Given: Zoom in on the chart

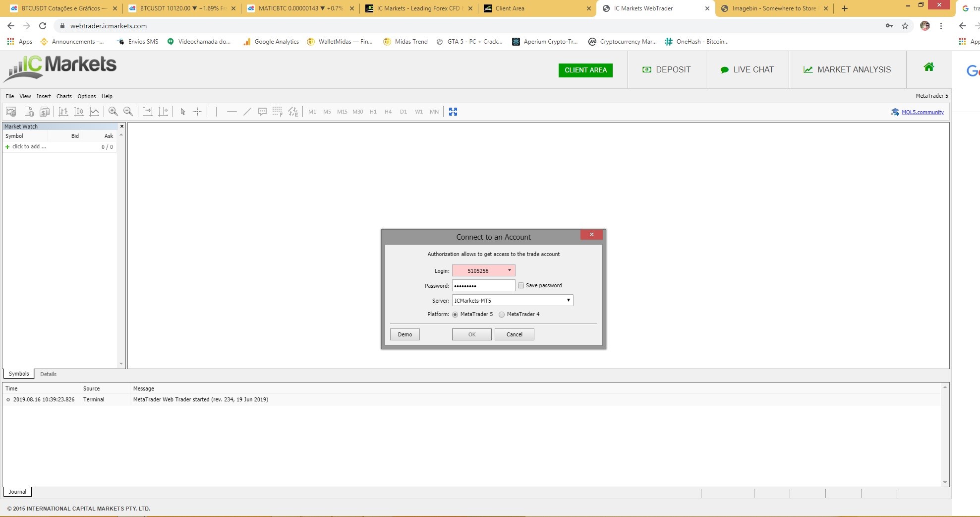Looking at the screenshot, I should point(113,112).
